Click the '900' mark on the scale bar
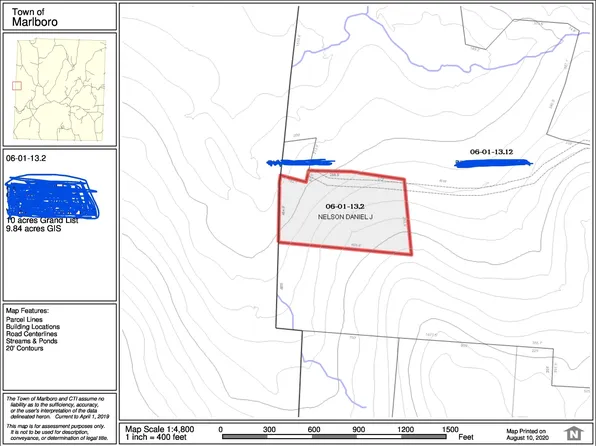Screen dimensions: 596x446 pyautogui.click(x=358, y=429)
